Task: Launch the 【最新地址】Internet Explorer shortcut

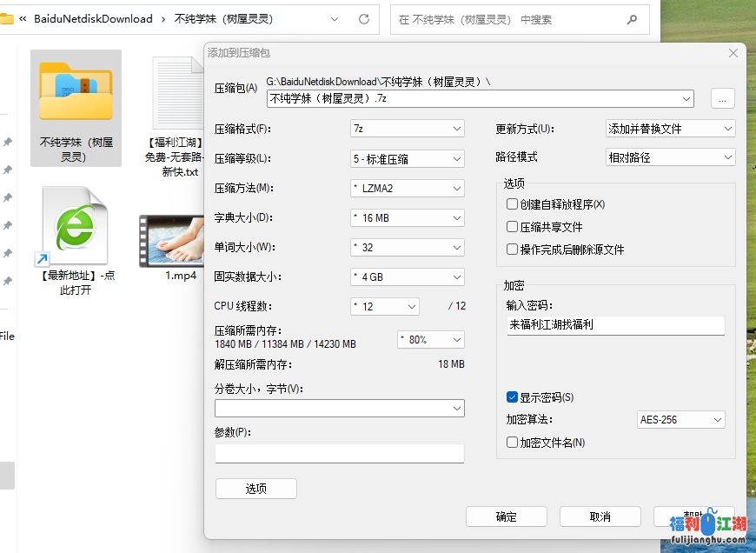Action: click(75, 224)
